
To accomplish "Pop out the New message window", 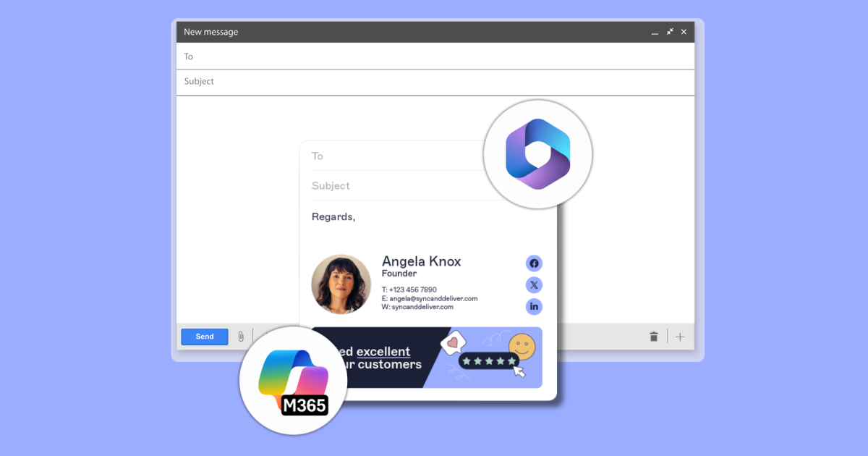I will click(x=670, y=32).
